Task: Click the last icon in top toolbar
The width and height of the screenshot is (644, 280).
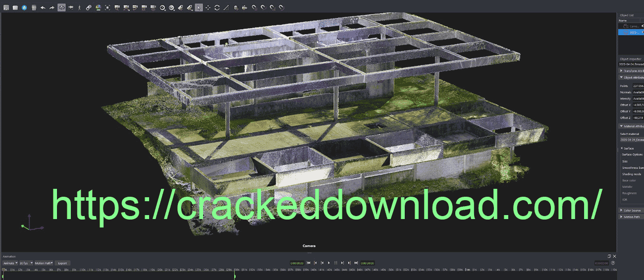Action: (x=281, y=7)
